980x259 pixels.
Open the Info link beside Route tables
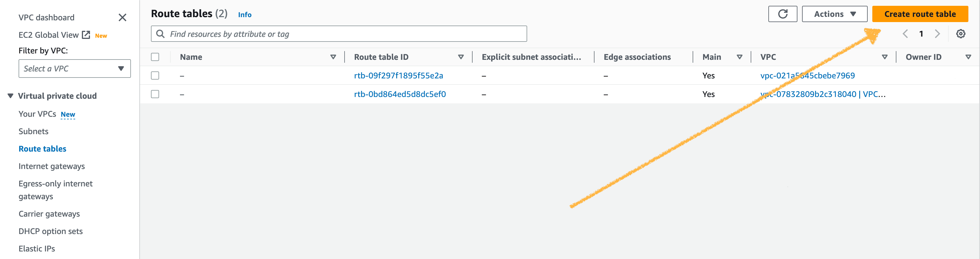[245, 15]
